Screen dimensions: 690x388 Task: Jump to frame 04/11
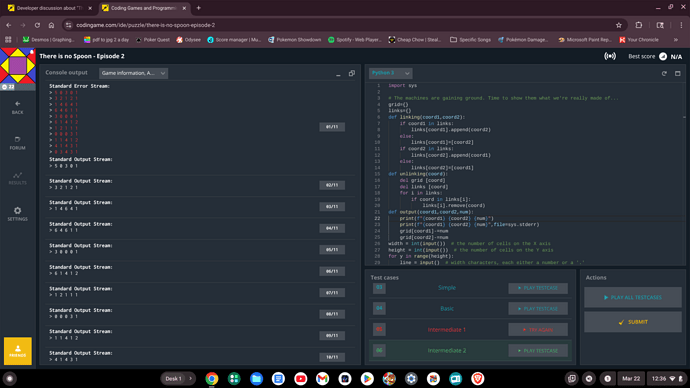pos(332,228)
